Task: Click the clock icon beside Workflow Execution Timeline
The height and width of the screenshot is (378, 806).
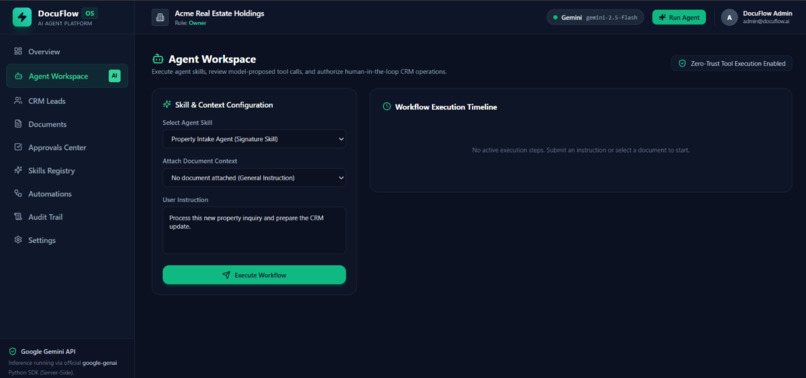Action: click(387, 106)
